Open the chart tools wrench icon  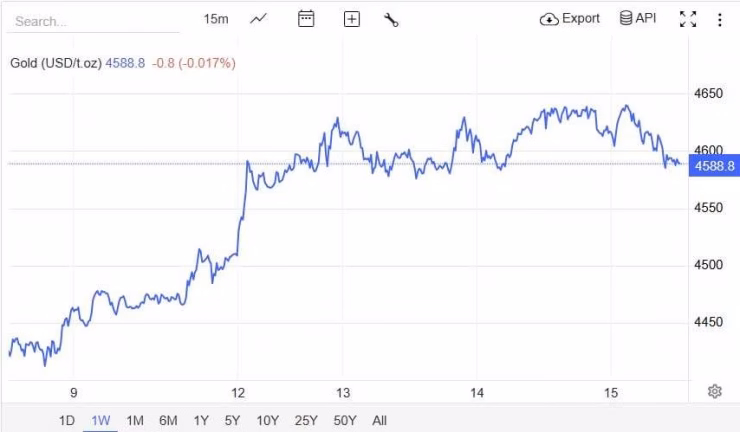(x=391, y=19)
